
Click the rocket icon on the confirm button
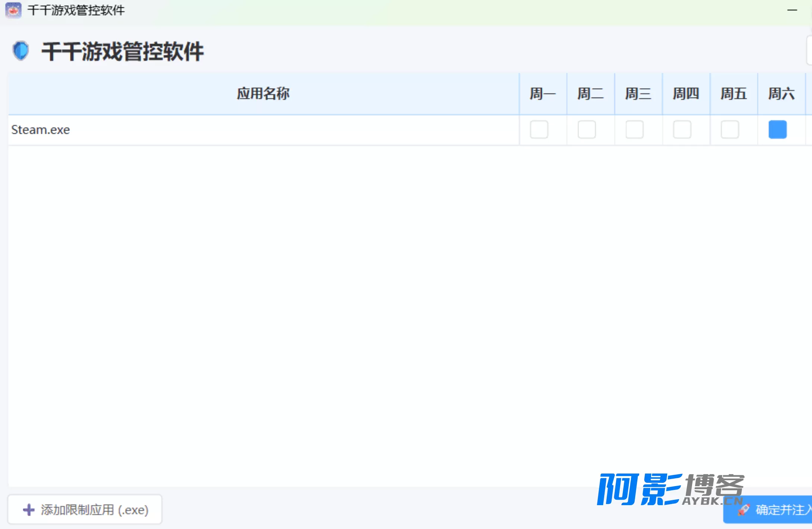pos(743,510)
